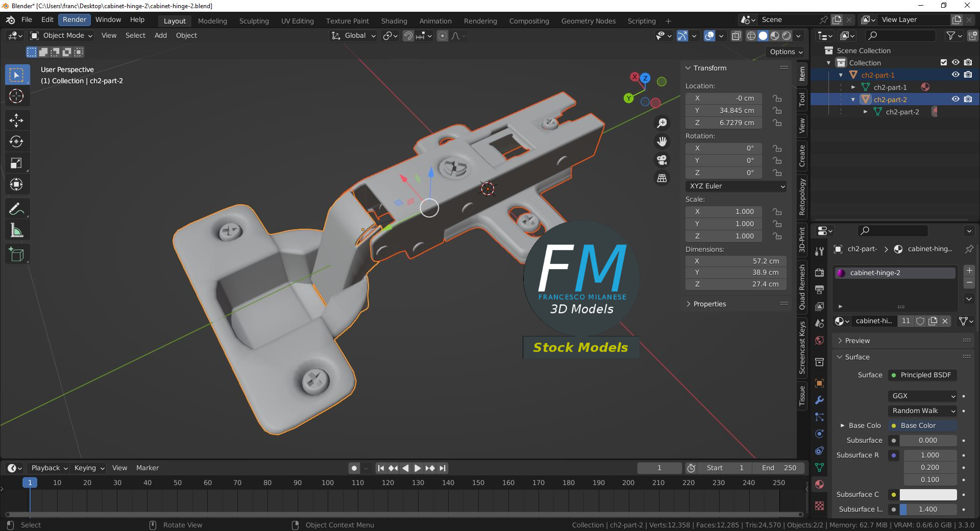Open the Particles properties tab icon
The height and width of the screenshot is (531, 980).
[x=819, y=417]
